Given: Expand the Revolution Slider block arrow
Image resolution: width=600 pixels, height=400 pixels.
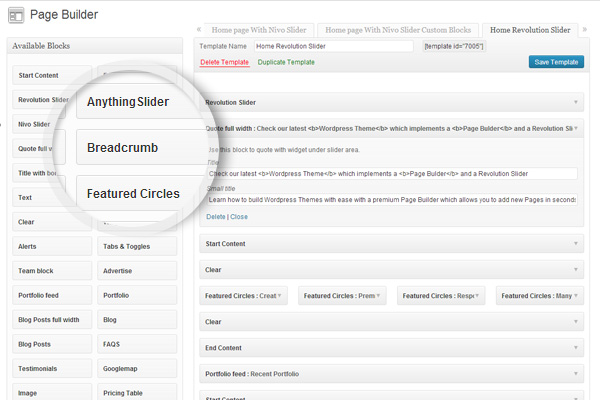Looking at the screenshot, I should 576,102.
